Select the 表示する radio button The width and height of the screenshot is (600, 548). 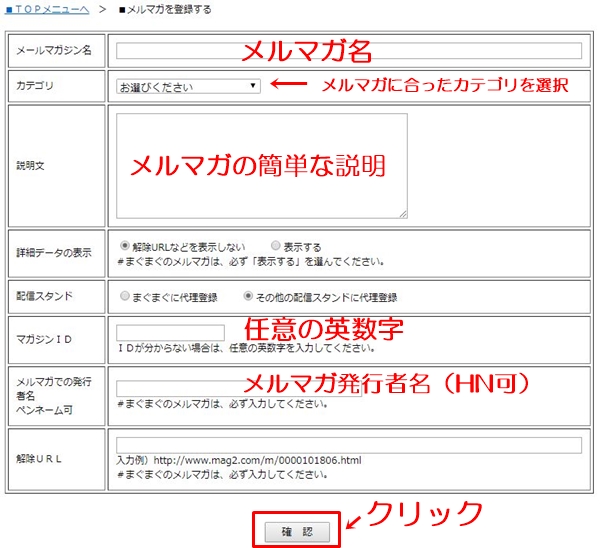point(276,245)
